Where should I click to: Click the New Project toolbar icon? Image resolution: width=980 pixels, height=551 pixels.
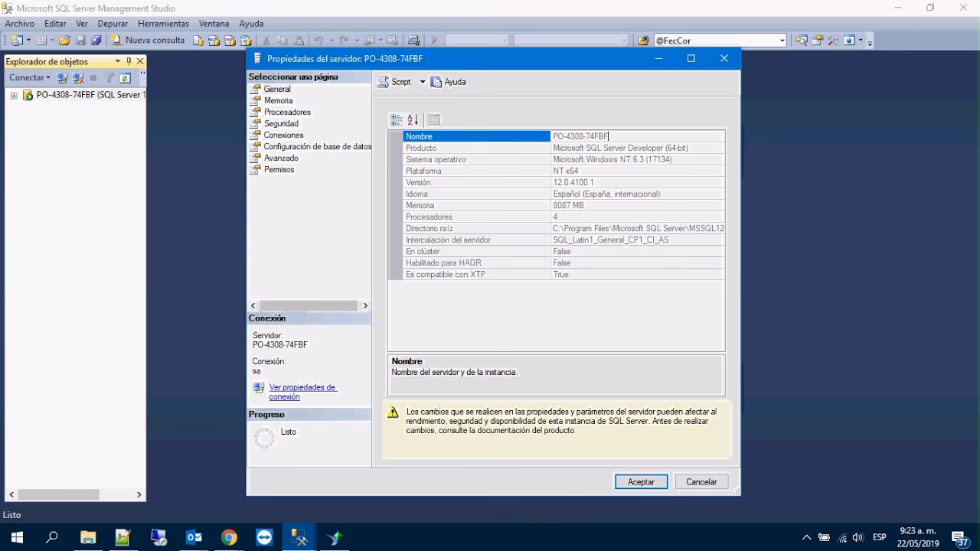tap(17, 41)
